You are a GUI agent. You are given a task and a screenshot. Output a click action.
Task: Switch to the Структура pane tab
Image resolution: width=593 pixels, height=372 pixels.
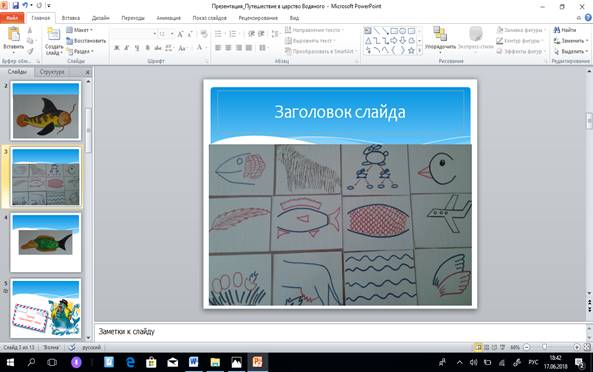point(52,71)
